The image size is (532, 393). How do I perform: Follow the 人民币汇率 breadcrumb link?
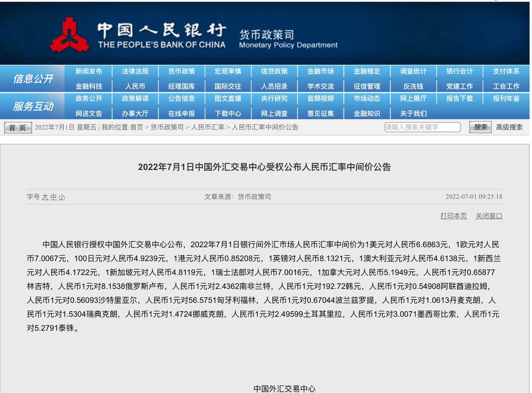(x=207, y=127)
